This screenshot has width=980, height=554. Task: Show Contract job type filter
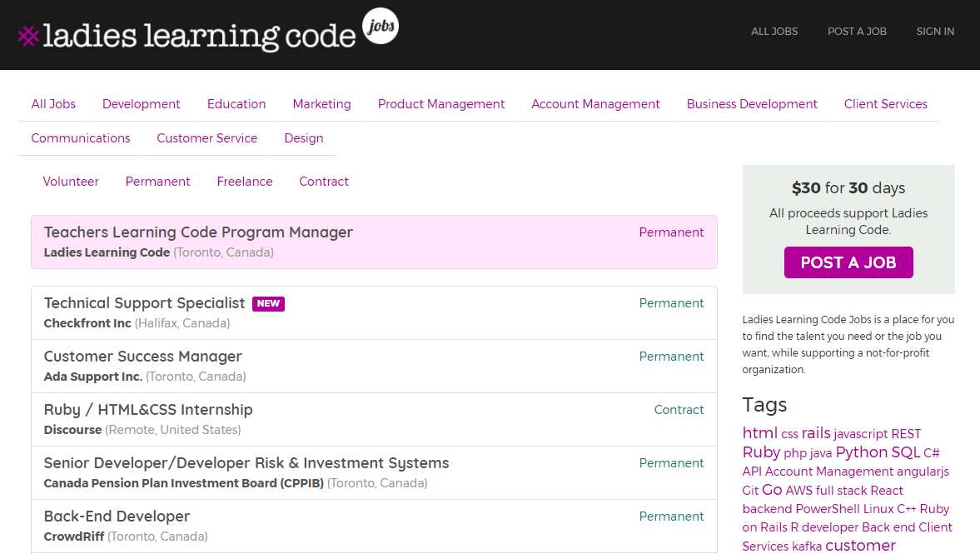tap(324, 182)
